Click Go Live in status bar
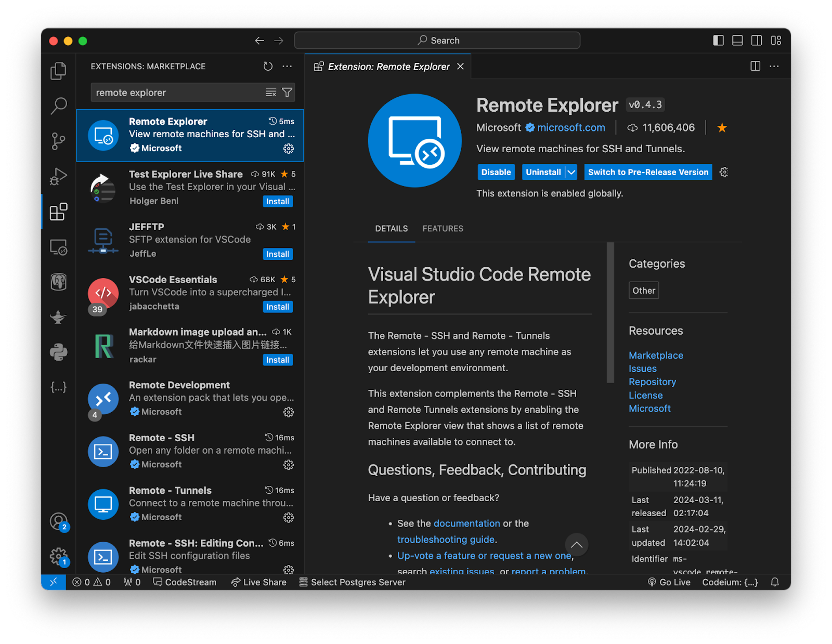832x644 pixels. point(669,582)
